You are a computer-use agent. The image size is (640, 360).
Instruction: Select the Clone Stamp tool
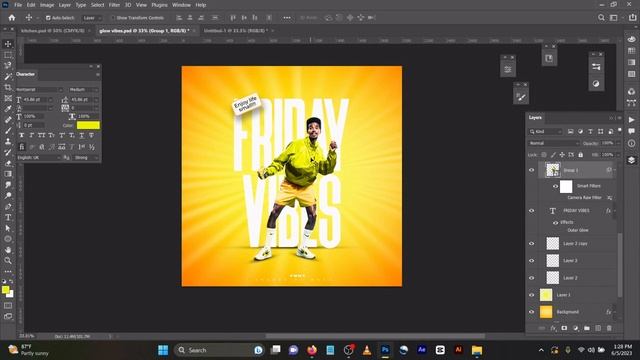tap(8, 141)
